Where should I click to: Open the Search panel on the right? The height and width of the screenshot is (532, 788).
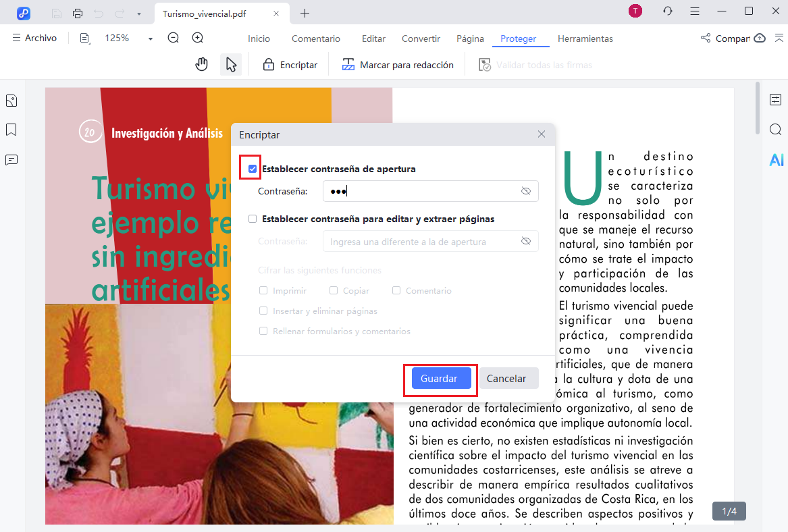776,129
